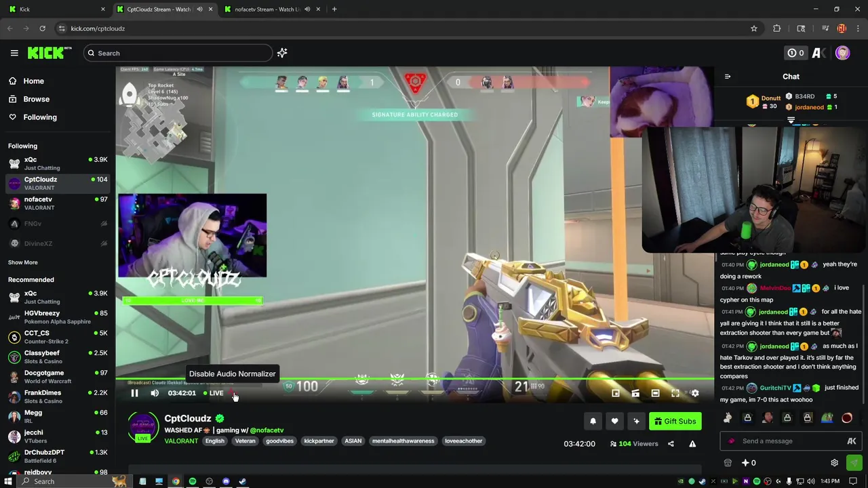The height and width of the screenshot is (488, 868).
Task: Select the English tag
Action: pos(214,441)
